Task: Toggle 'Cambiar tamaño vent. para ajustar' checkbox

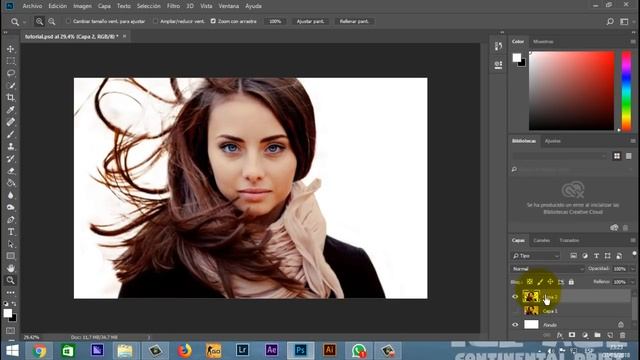Action: [x=69, y=21]
